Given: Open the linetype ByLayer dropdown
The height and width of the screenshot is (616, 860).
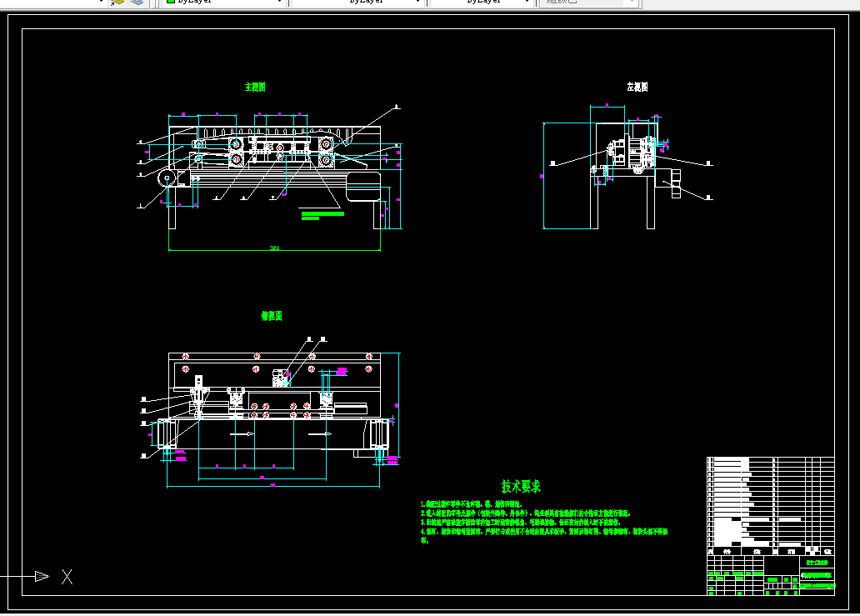Looking at the screenshot, I should click(357, 3).
